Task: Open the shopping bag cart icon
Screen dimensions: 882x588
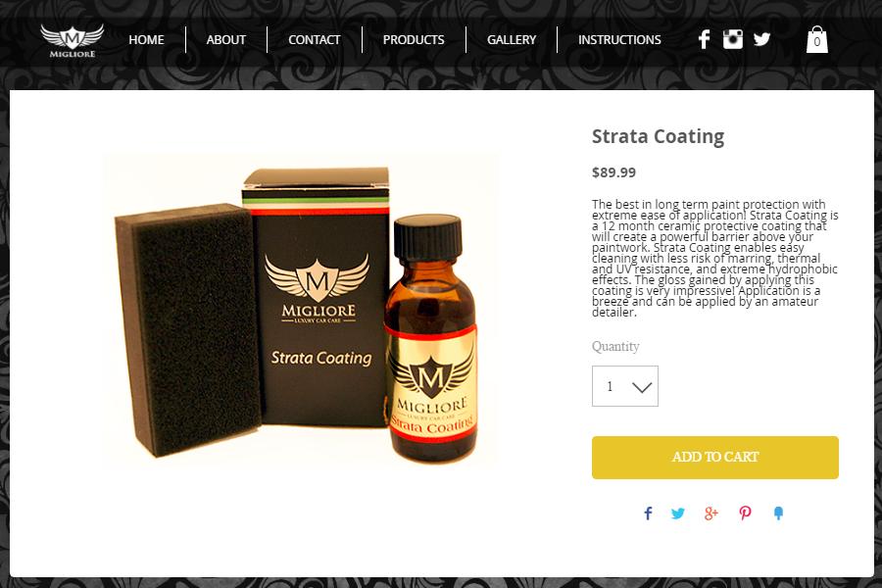Action: pyautogui.click(x=816, y=39)
